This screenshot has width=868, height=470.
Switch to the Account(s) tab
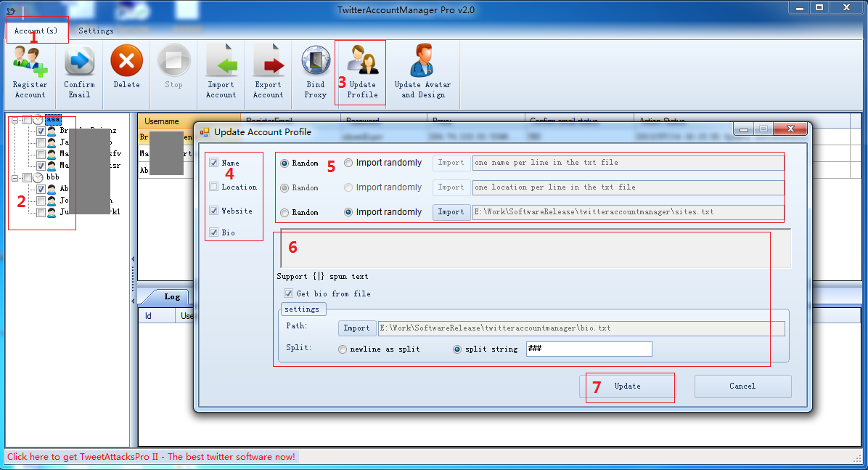click(36, 31)
